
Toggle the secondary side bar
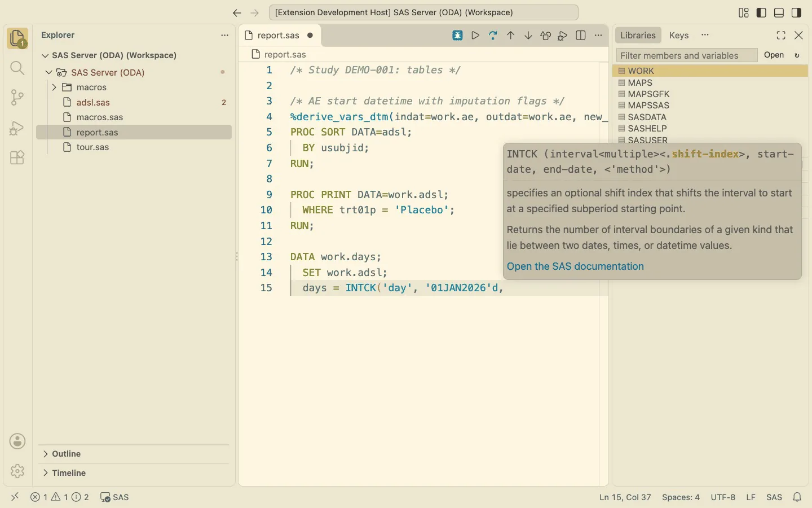click(797, 12)
